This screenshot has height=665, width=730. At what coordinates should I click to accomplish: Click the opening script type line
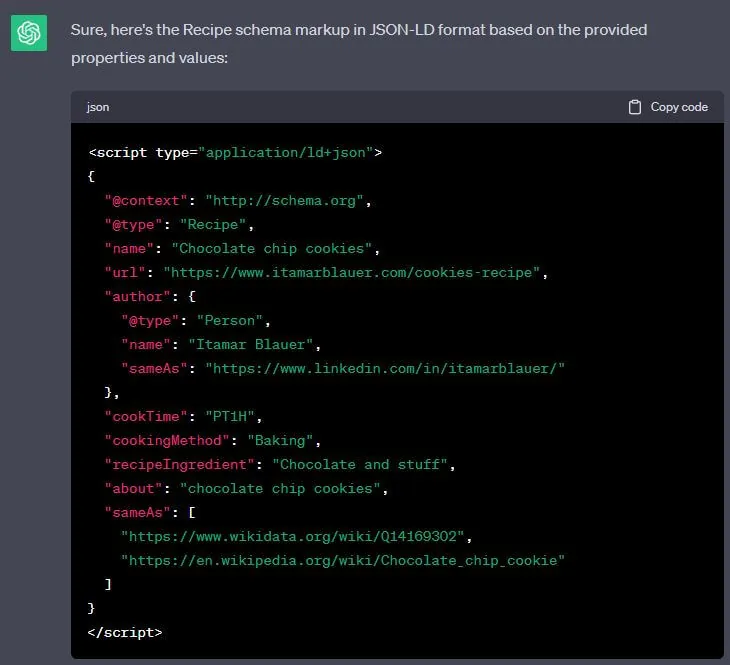235,153
